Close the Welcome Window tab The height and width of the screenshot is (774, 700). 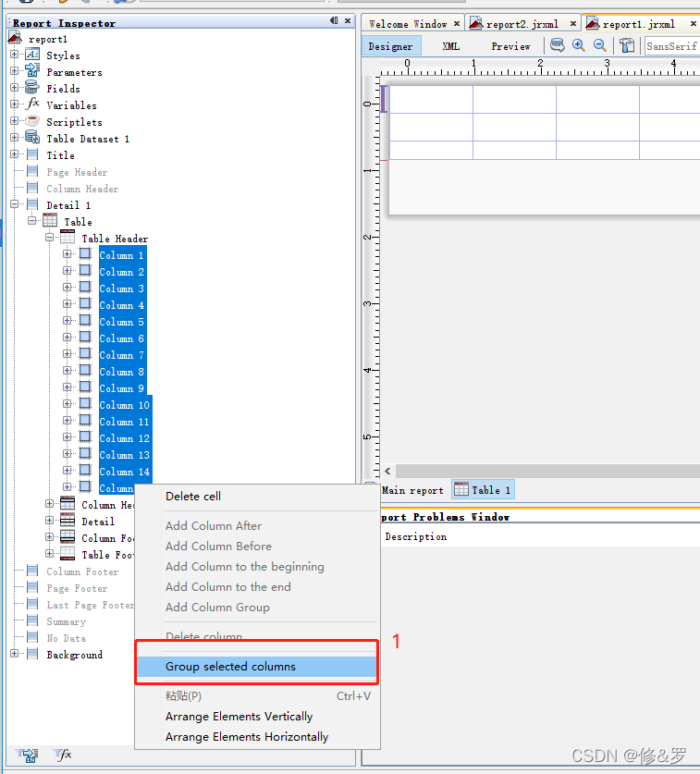(457, 23)
